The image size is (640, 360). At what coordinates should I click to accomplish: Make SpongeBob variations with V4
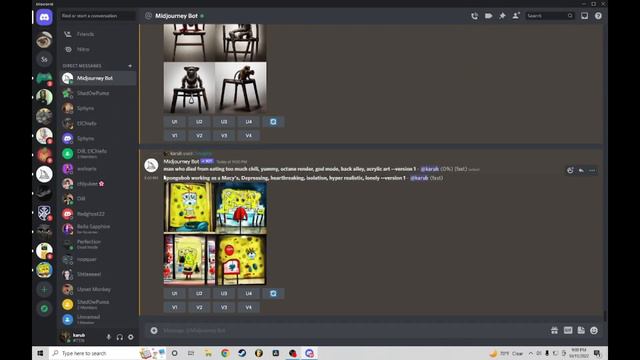coord(249,307)
